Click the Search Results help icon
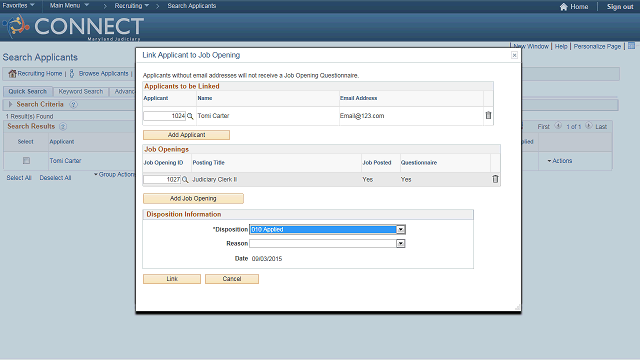 click(x=63, y=127)
